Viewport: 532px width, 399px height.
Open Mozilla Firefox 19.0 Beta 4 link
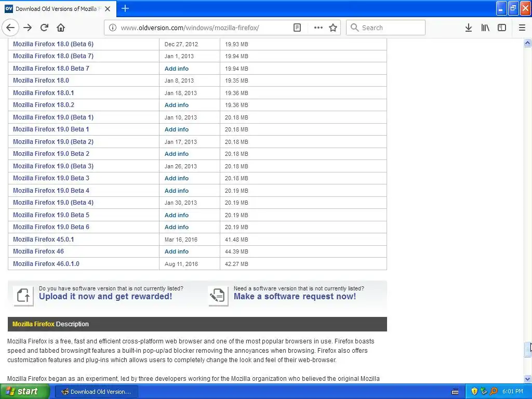[51, 190]
